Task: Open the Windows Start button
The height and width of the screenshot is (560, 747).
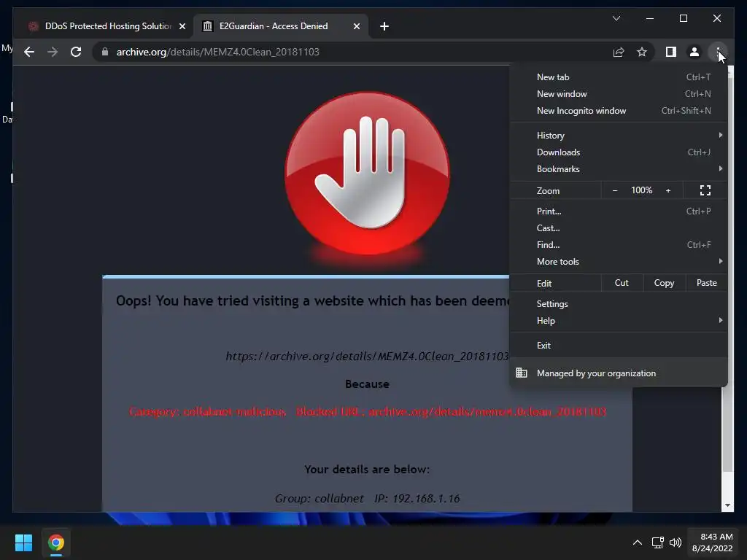Action: coord(23,542)
